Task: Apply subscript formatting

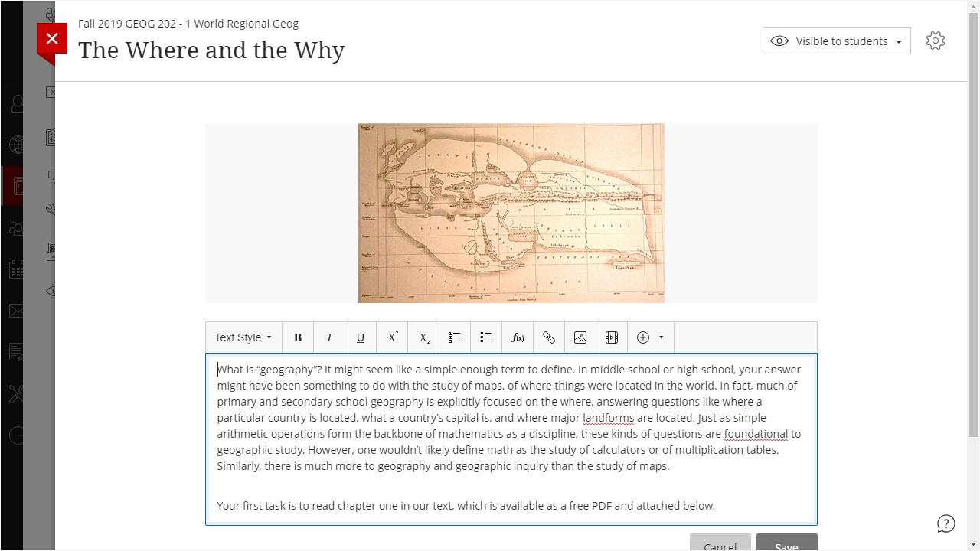Action: (x=424, y=337)
